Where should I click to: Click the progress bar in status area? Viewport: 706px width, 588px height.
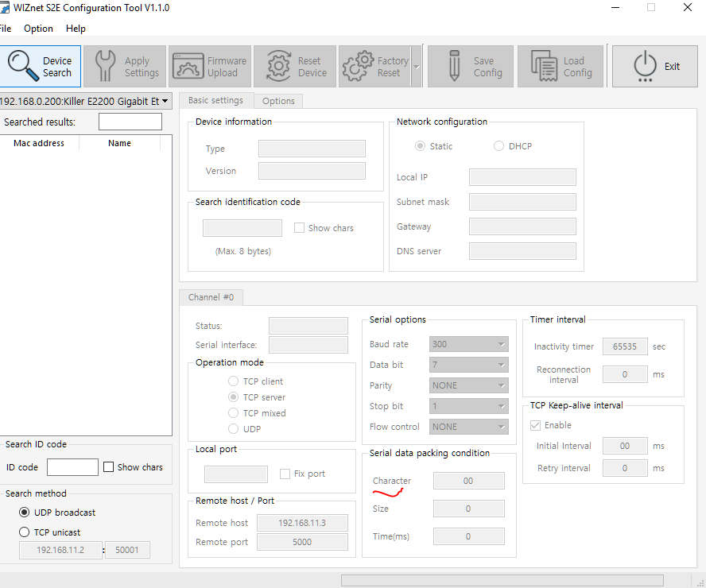pos(502,580)
